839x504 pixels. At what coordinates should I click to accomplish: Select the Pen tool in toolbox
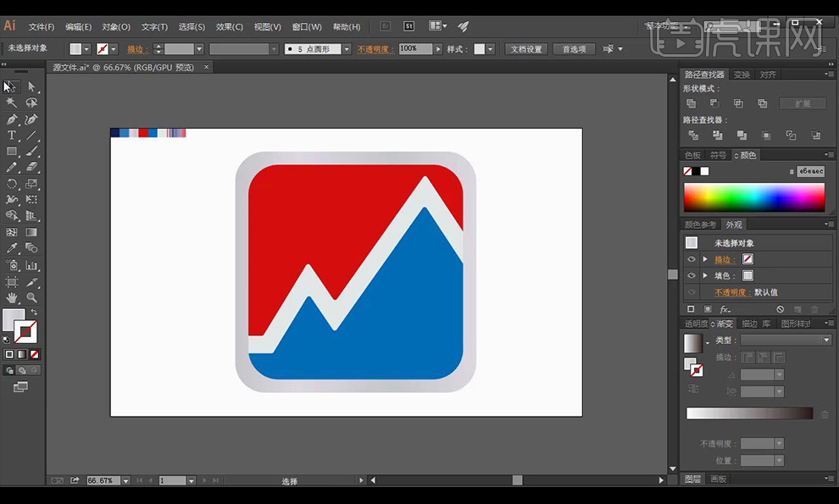11,119
